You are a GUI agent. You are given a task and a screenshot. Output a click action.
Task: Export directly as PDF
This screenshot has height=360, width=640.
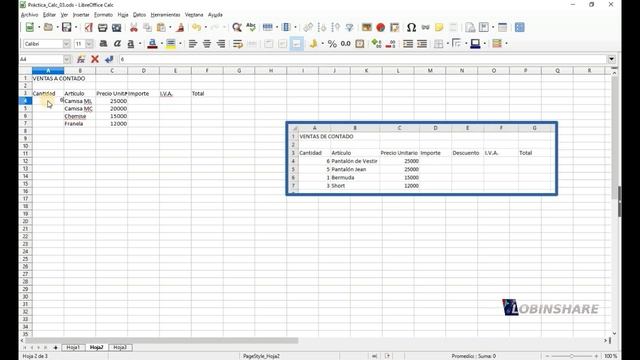(x=89, y=27)
